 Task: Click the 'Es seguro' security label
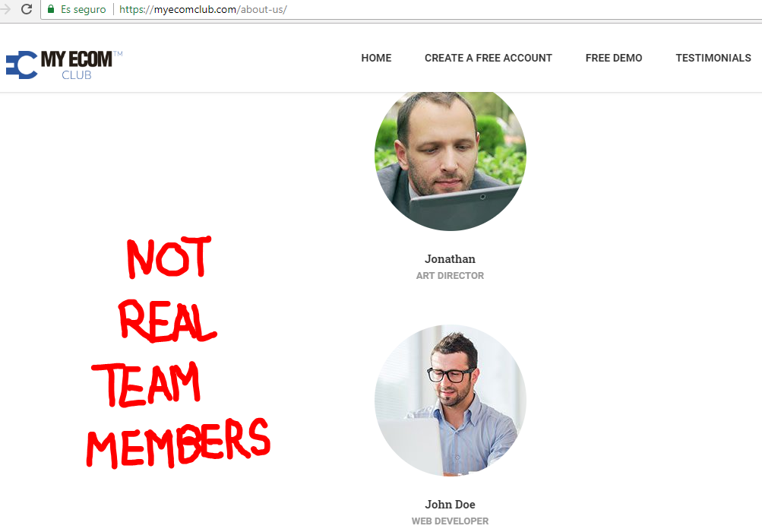(83, 9)
